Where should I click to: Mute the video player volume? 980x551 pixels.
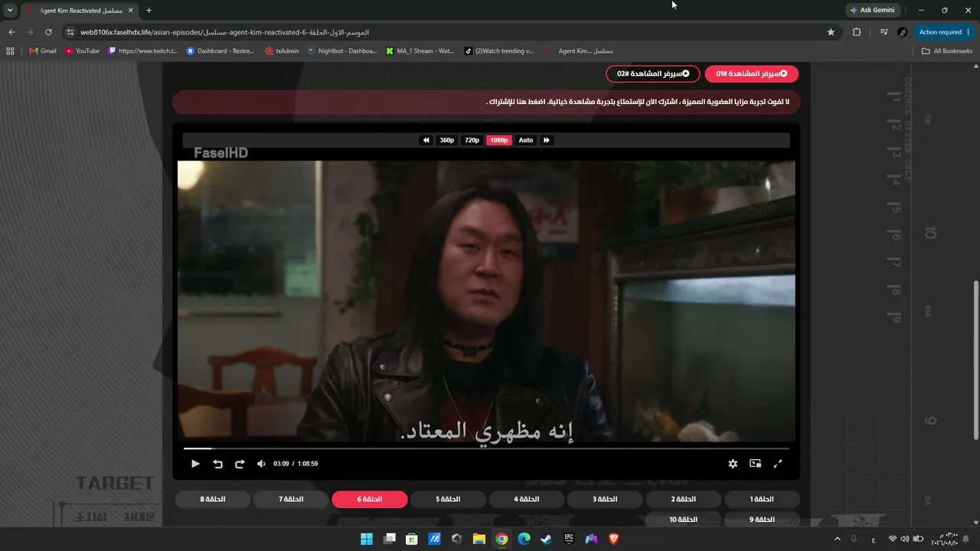[261, 464]
